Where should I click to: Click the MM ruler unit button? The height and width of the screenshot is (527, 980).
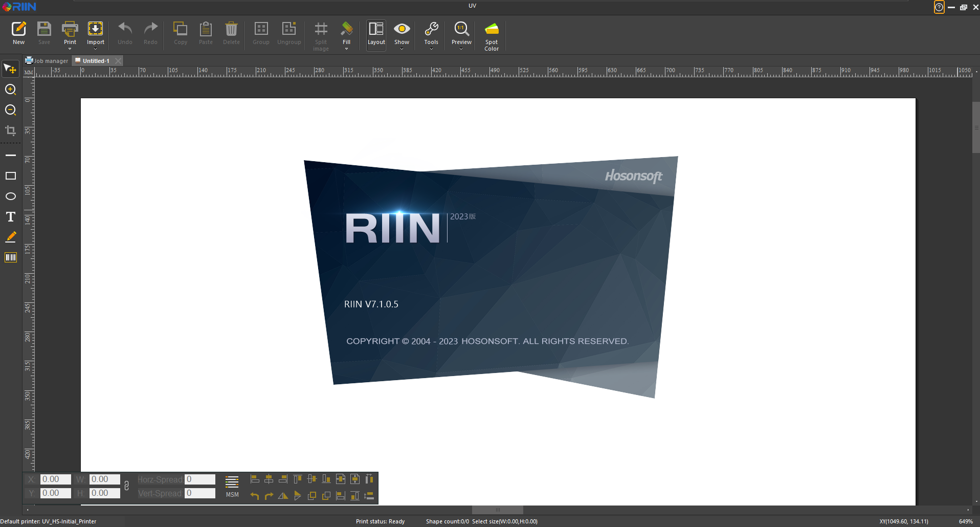click(x=29, y=72)
